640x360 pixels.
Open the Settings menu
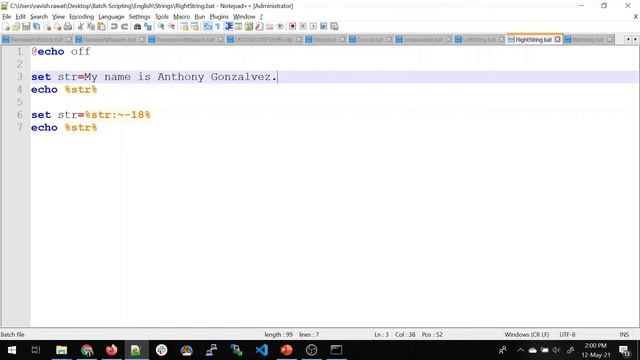pos(139,17)
